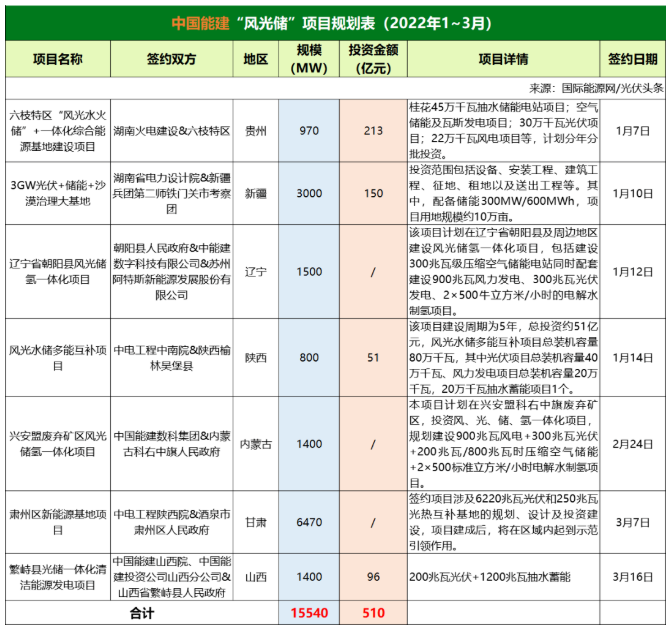Select the 投资金额 (亿元) column header
Viewport: 669px width, 631px height.
click(373, 59)
